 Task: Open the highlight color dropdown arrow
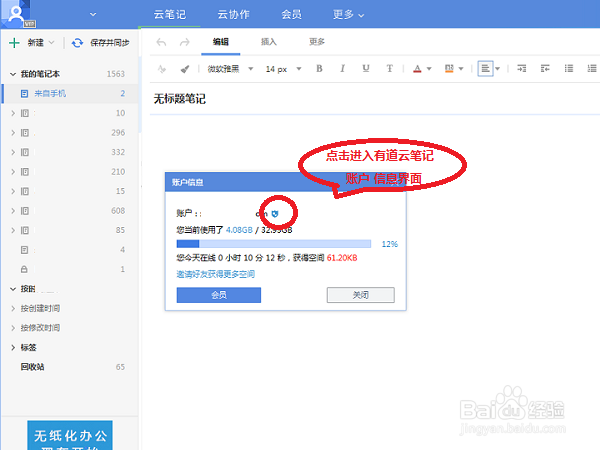[461, 69]
